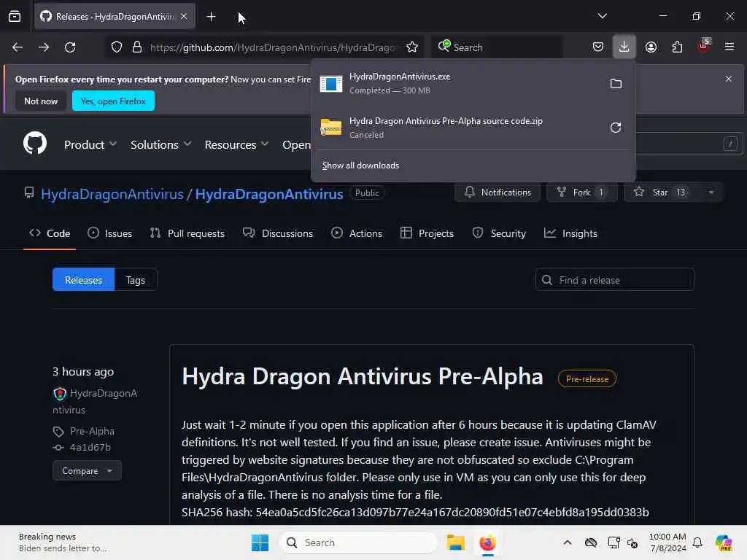Screen dimensions: 747x560
Task: Open Hydra Dragon Antivirus Pre-Alpha release title
Action: (x=363, y=377)
